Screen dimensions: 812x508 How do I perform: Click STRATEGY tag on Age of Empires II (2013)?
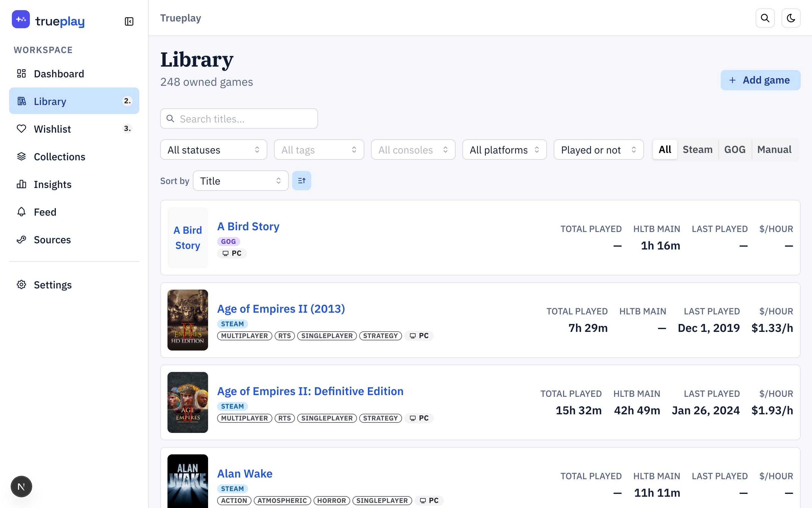pos(381,336)
